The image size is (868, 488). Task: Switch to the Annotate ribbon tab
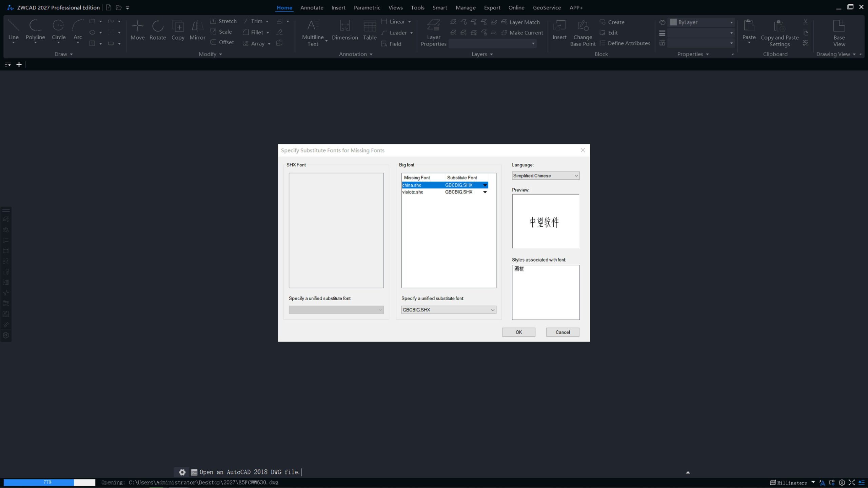(312, 7)
